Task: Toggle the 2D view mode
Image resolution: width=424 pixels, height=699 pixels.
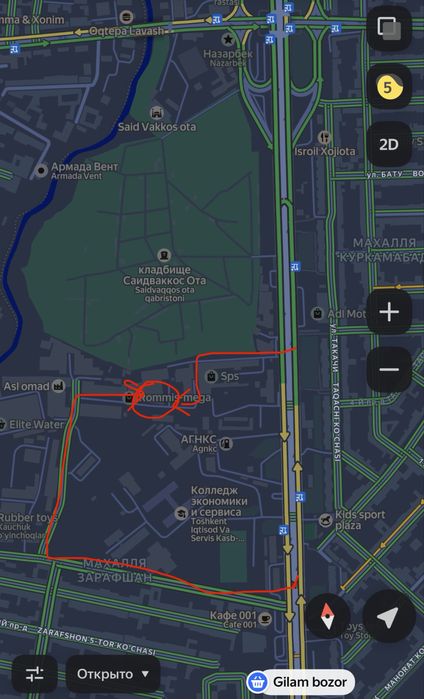Action: [x=389, y=144]
